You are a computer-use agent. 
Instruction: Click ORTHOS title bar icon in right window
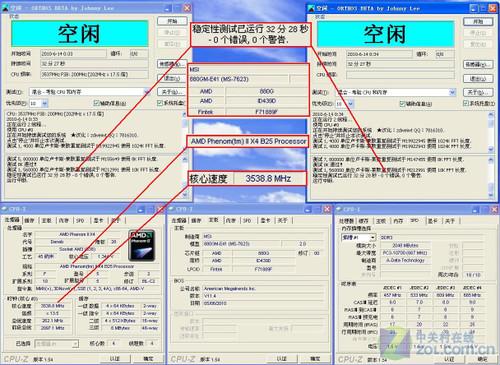311,8
